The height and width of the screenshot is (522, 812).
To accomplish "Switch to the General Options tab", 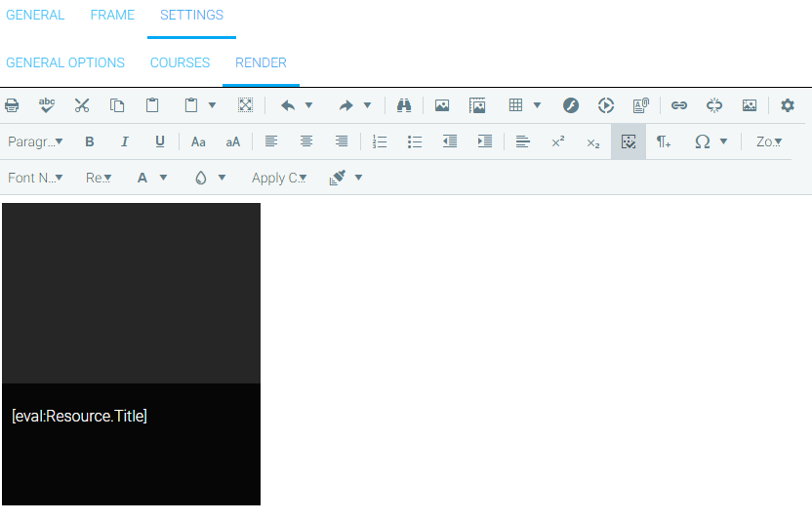I will tap(65, 62).
